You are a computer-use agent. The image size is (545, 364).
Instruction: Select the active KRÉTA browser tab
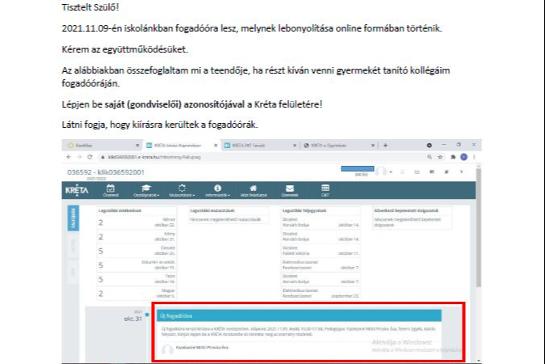[x=181, y=145]
